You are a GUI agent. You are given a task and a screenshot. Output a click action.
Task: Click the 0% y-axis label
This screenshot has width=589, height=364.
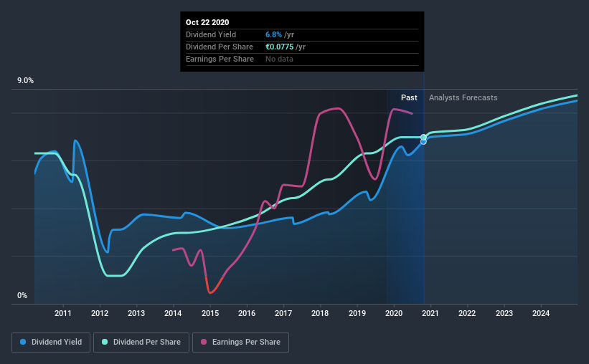point(22,296)
